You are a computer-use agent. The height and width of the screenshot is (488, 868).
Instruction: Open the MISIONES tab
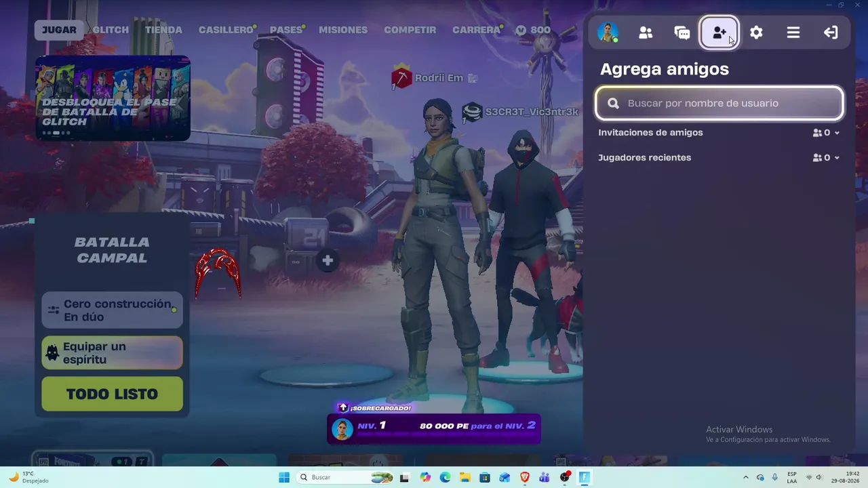[x=343, y=30]
